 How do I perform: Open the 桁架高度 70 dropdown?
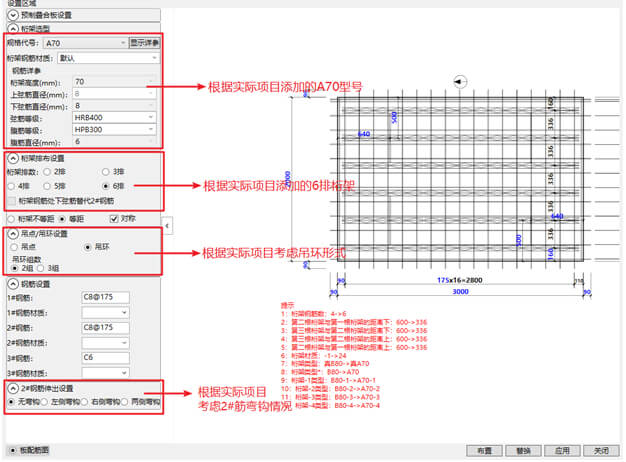(114, 82)
